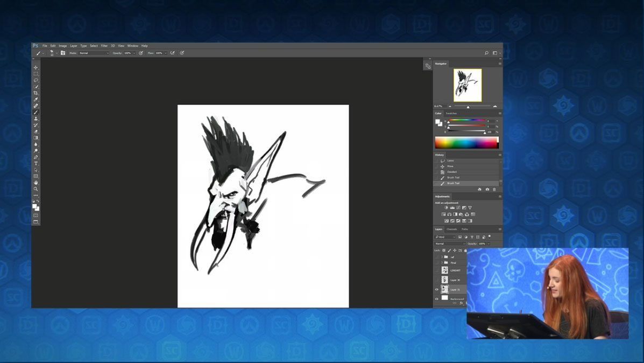Select the Zoom magnifier tool
Screen dimensions: 644x363
(x=36, y=189)
